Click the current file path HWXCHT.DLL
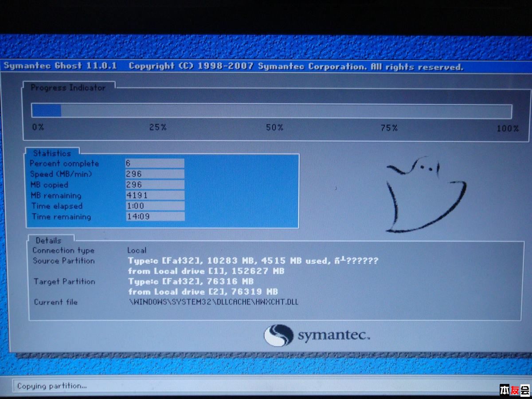The image size is (532, 399). tap(214, 302)
